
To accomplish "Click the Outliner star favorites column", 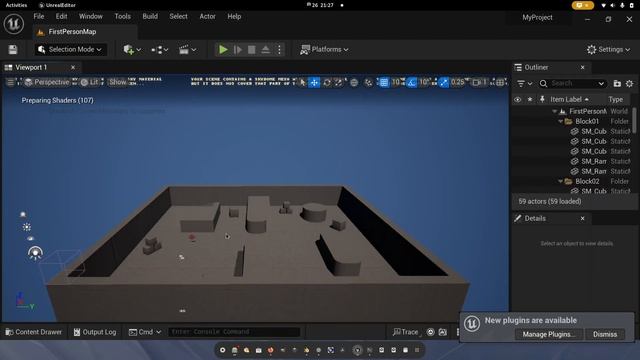I will point(530,100).
